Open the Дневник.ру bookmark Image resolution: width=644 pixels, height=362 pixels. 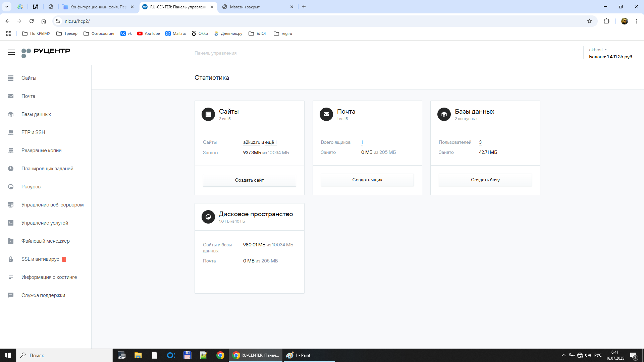228,34
